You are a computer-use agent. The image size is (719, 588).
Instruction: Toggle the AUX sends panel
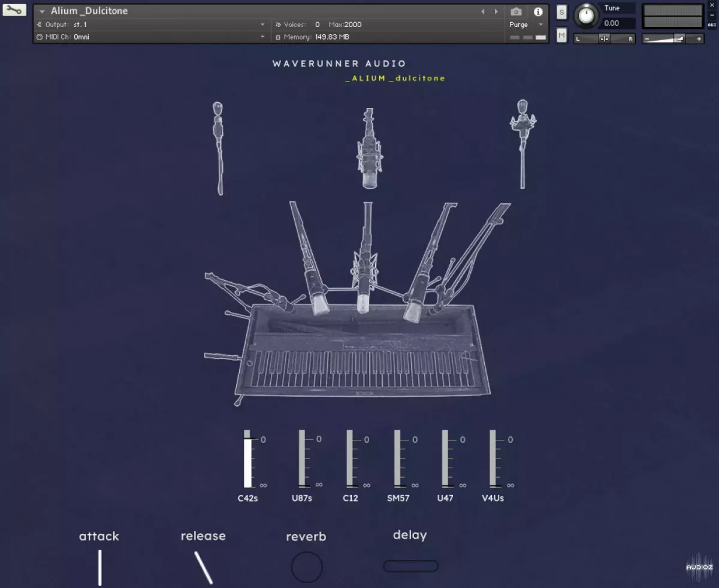click(711, 25)
